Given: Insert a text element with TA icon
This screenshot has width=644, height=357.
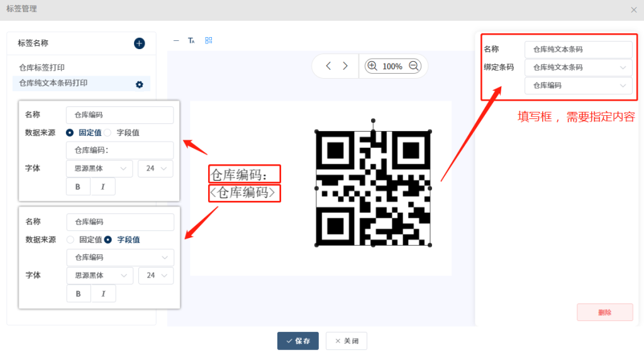Looking at the screenshot, I should click(191, 40).
